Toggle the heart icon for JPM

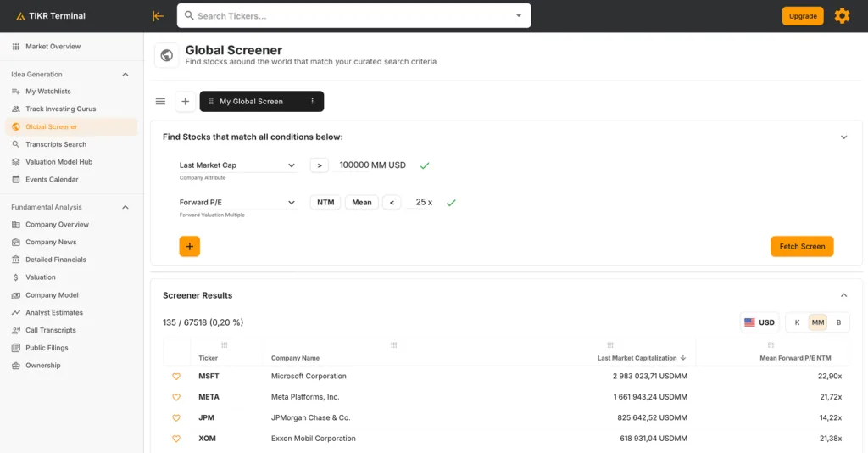tap(176, 418)
